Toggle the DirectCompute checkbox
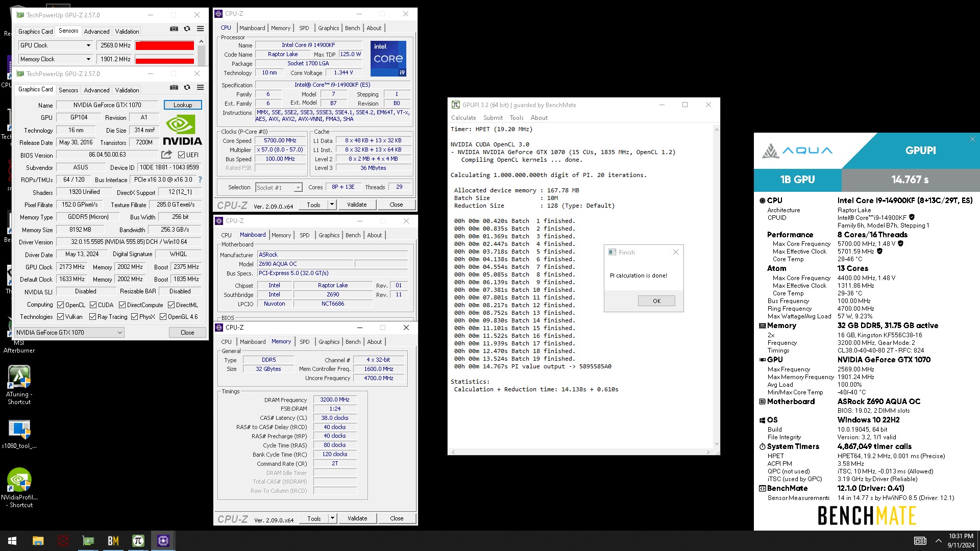The height and width of the screenshot is (551, 980). click(122, 305)
